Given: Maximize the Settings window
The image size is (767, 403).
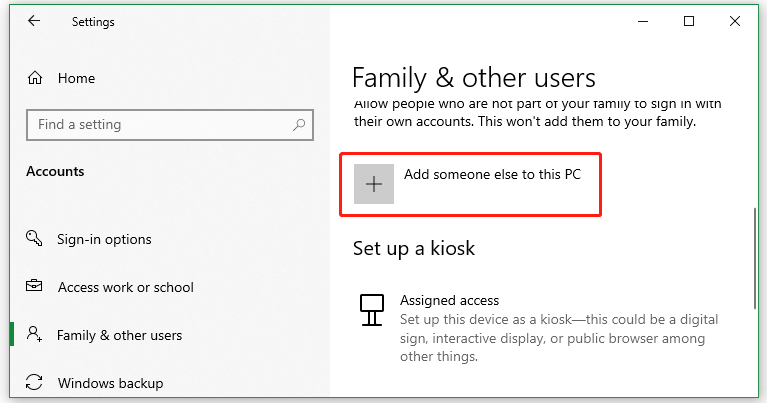Looking at the screenshot, I should click(x=689, y=21).
